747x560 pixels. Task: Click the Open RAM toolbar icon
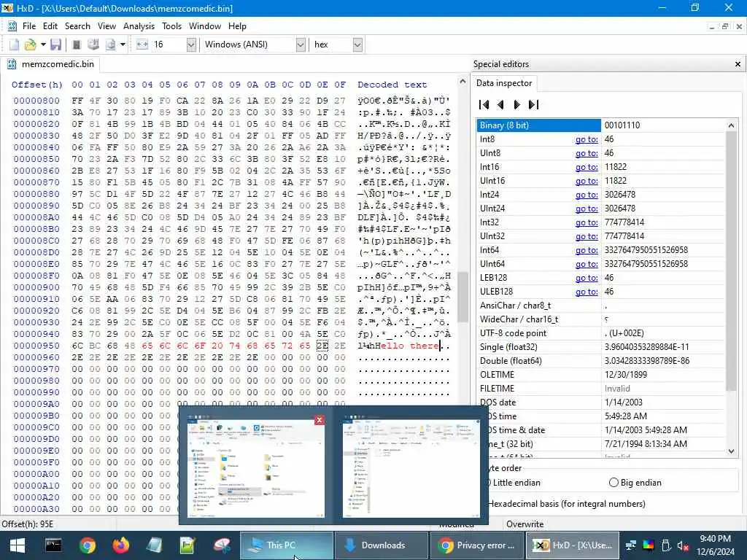[x=76, y=44]
